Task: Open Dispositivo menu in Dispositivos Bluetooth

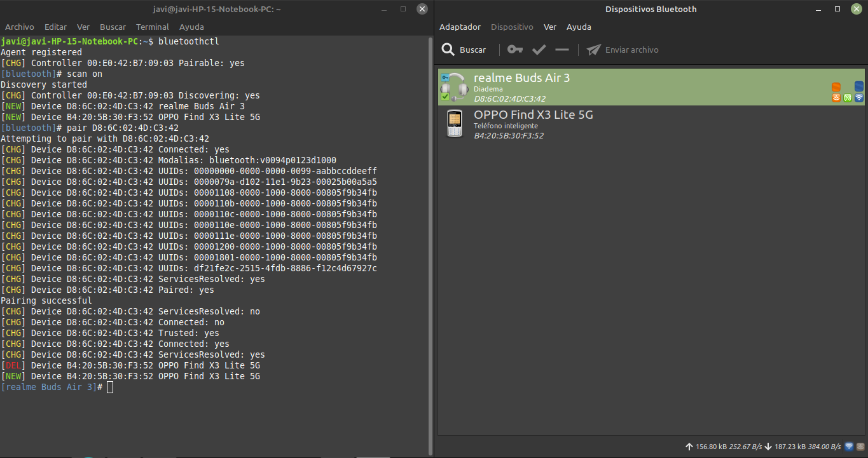Action: pos(513,27)
